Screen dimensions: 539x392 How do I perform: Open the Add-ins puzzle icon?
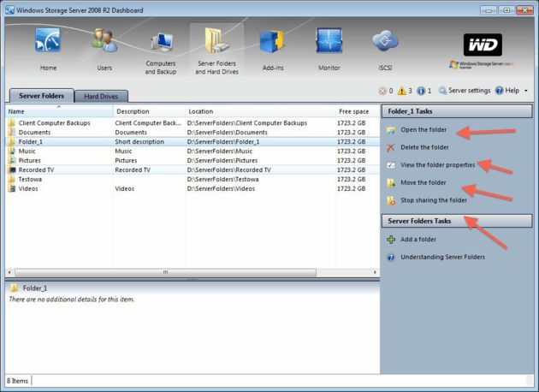(x=271, y=41)
